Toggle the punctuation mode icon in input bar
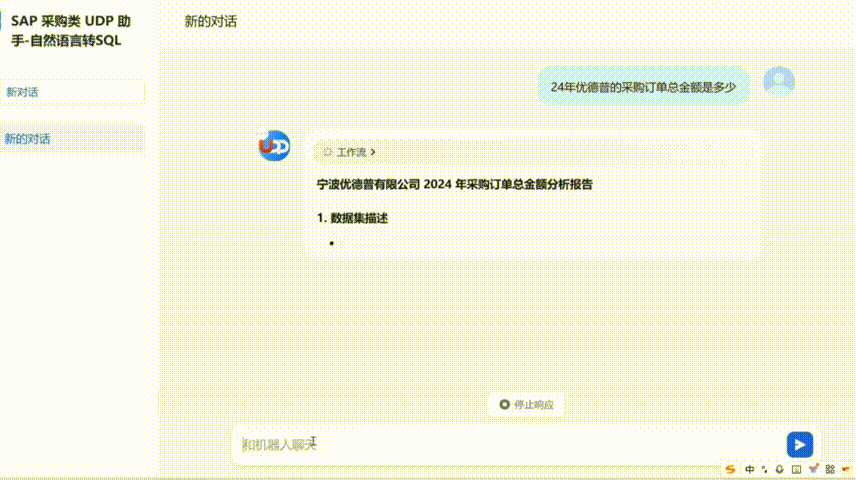Screen dimensions: 856x480 pos(764,469)
